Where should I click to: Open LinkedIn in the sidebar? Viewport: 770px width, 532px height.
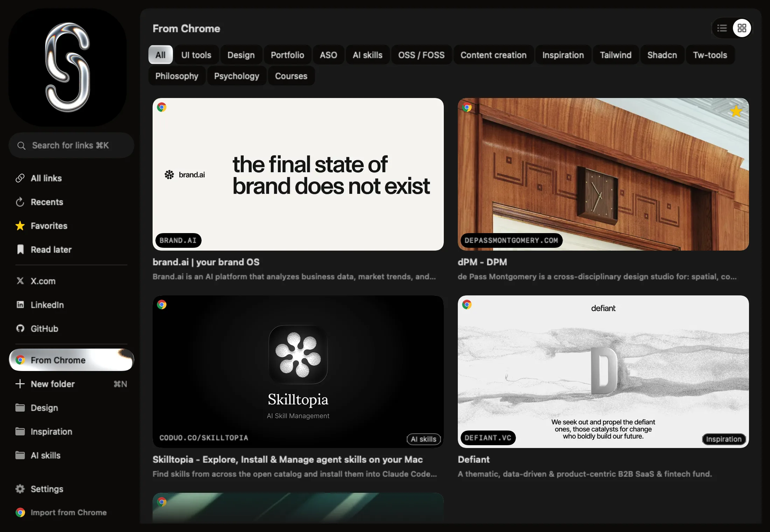point(71,305)
